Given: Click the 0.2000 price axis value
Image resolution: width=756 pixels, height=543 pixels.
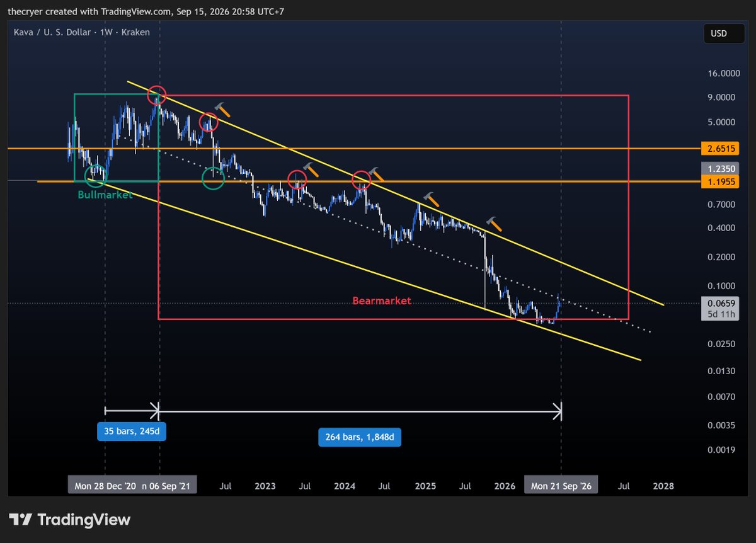Looking at the screenshot, I should [x=722, y=257].
